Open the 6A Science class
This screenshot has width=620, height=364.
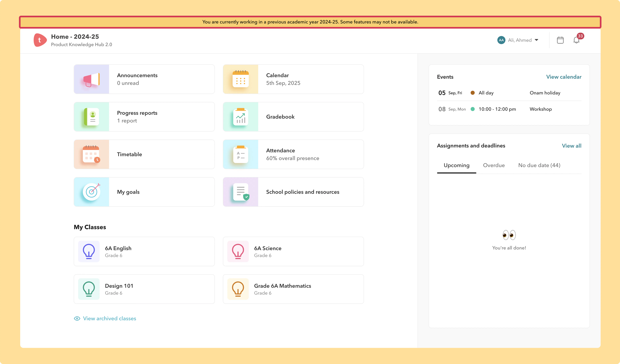293,251
